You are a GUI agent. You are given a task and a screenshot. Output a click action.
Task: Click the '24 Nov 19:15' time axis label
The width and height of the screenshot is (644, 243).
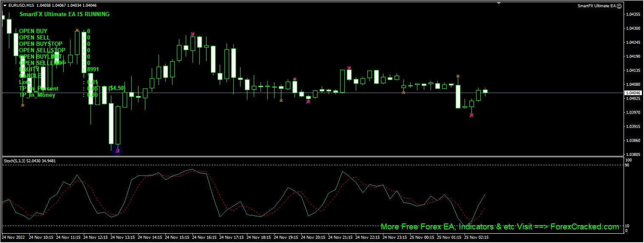287,237
